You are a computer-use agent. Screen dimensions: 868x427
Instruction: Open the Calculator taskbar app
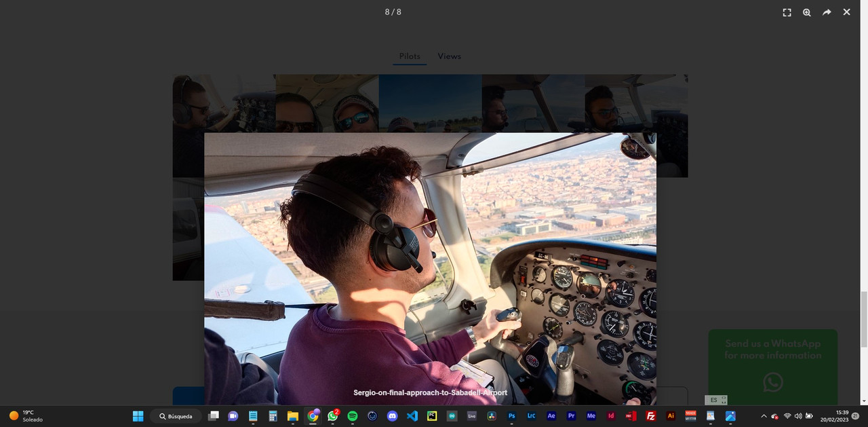pos(273,416)
